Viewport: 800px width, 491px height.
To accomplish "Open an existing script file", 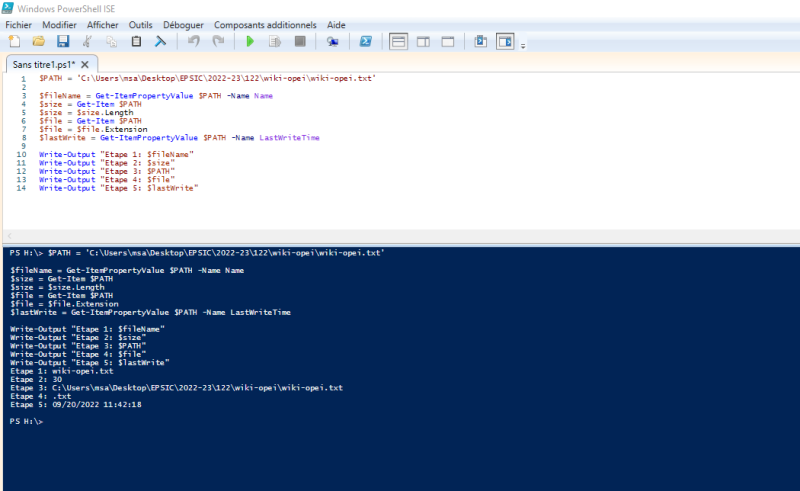I will (x=39, y=41).
